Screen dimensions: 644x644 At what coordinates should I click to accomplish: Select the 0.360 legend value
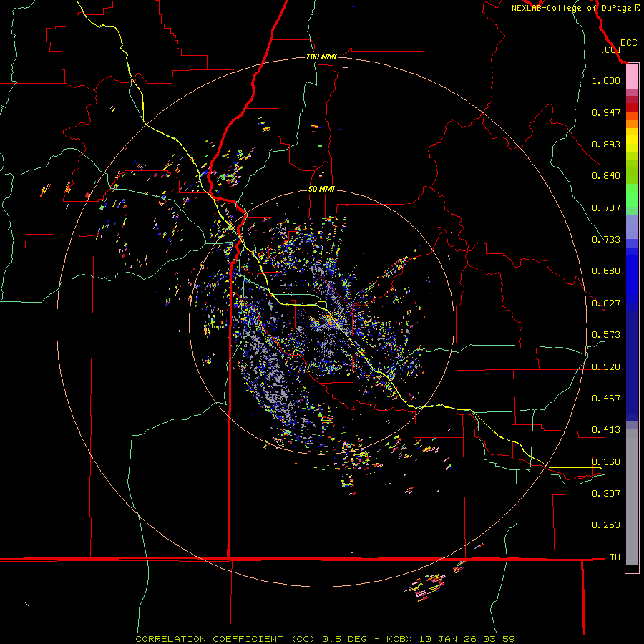click(606, 462)
